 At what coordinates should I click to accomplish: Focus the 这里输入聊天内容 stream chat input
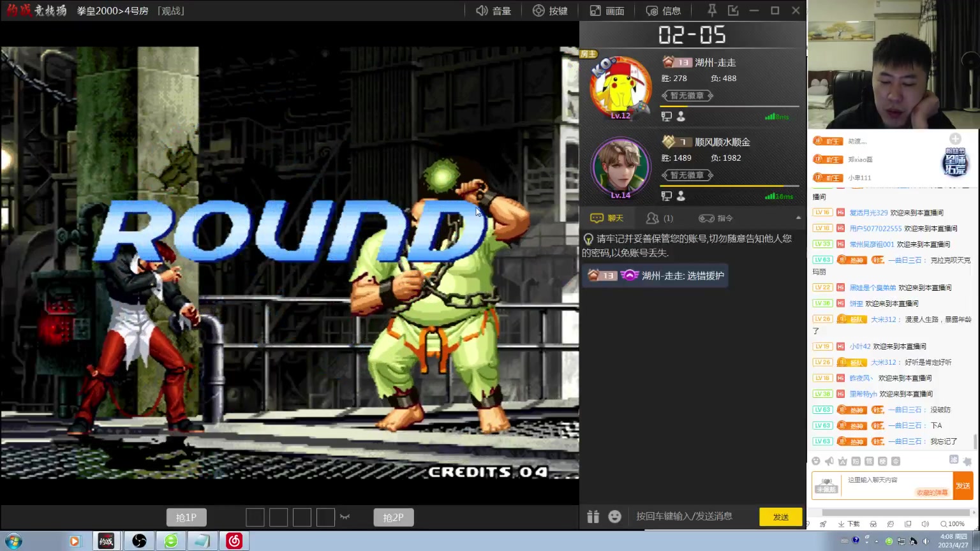coord(896,485)
